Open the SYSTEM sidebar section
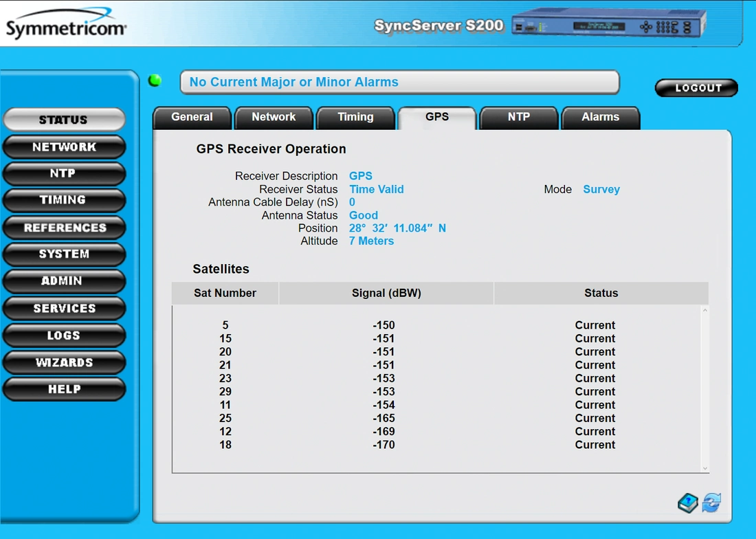 pos(64,254)
